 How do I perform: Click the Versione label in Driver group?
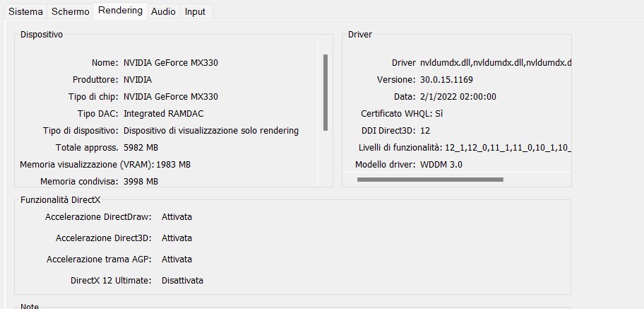[396, 80]
